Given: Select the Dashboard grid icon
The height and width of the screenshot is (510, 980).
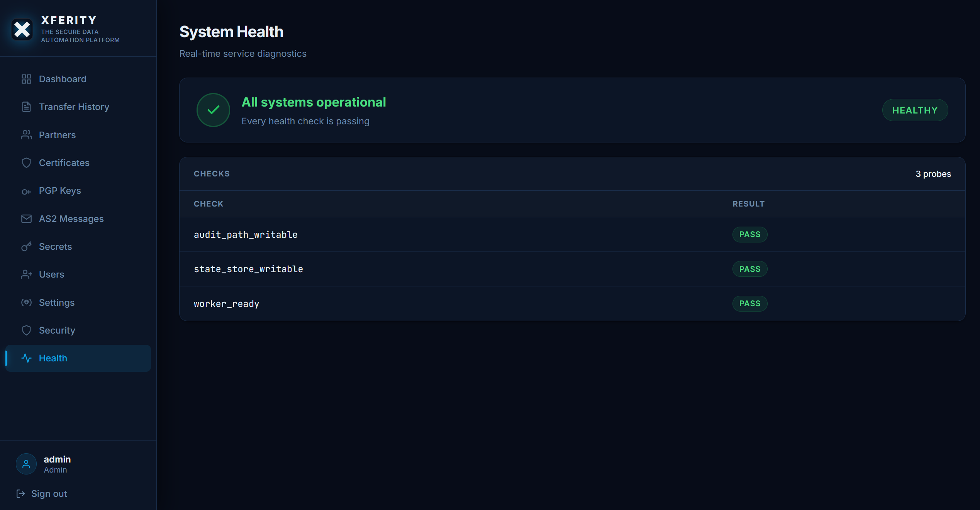Looking at the screenshot, I should [26, 79].
